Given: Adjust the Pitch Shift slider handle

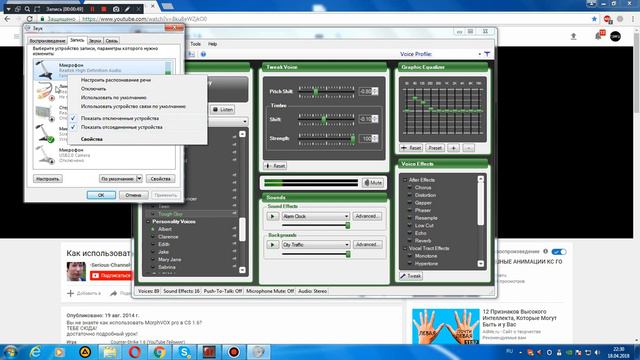Looking at the screenshot, I should (x=316, y=92).
